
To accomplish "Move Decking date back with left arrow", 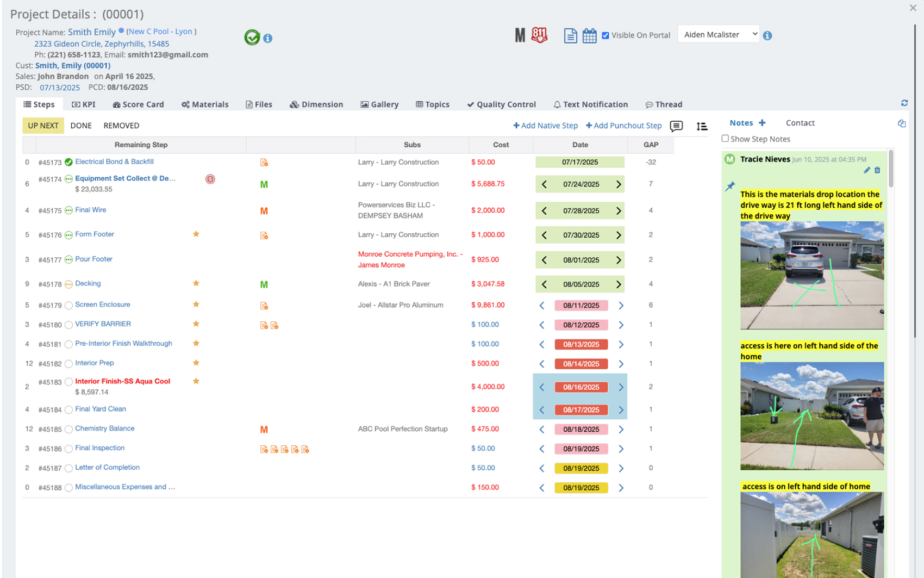I will tap(544, 284).
